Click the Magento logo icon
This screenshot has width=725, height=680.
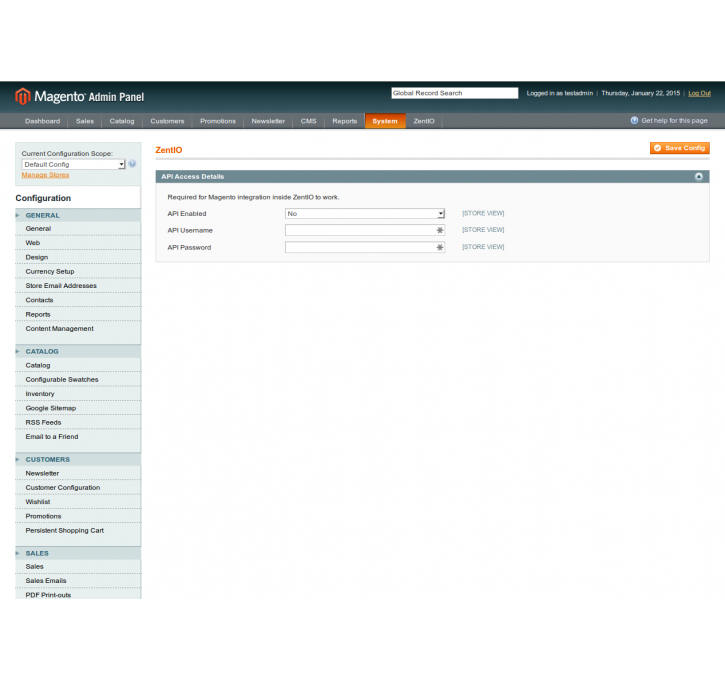pyautogui.click(x=22, y=96)
